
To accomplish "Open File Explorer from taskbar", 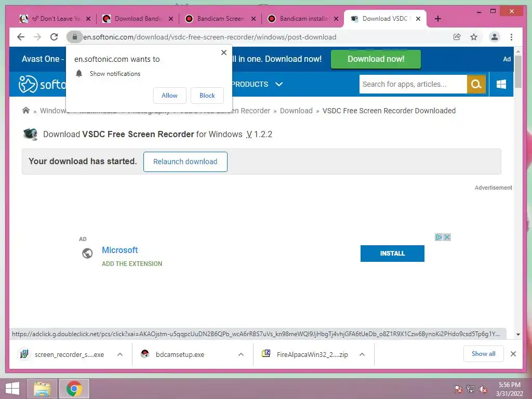I will point(42,389).
